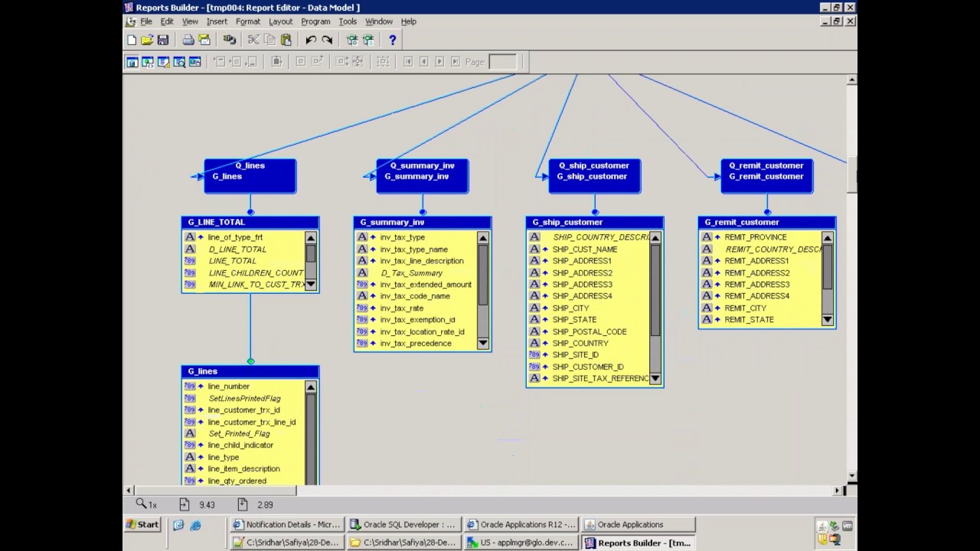Click main canvas vertical scroll down arrow

coord(852,475)
